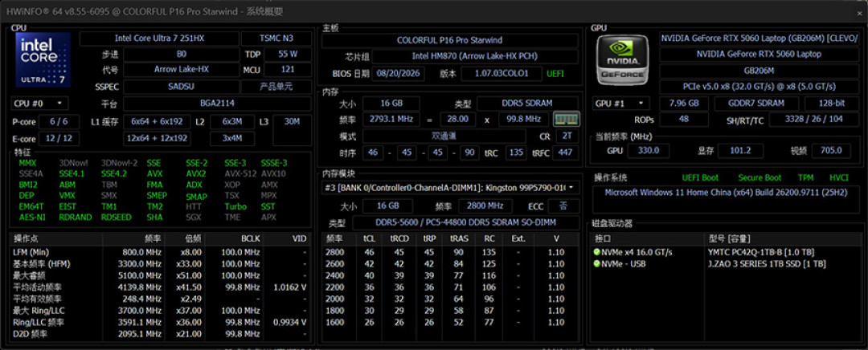Click the TSMC N3 process field
Screen dimensions: 868x350
(276, 39)
